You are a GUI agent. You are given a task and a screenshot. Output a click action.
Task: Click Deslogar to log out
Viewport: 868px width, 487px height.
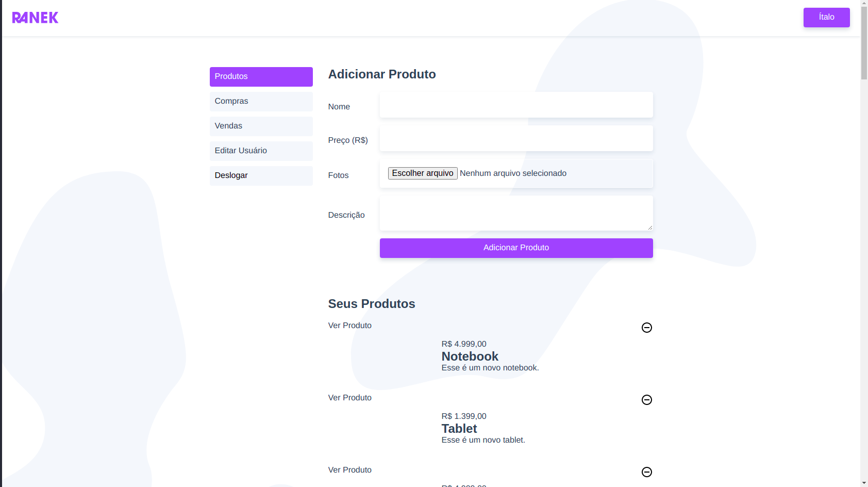(x=261, y=176)
